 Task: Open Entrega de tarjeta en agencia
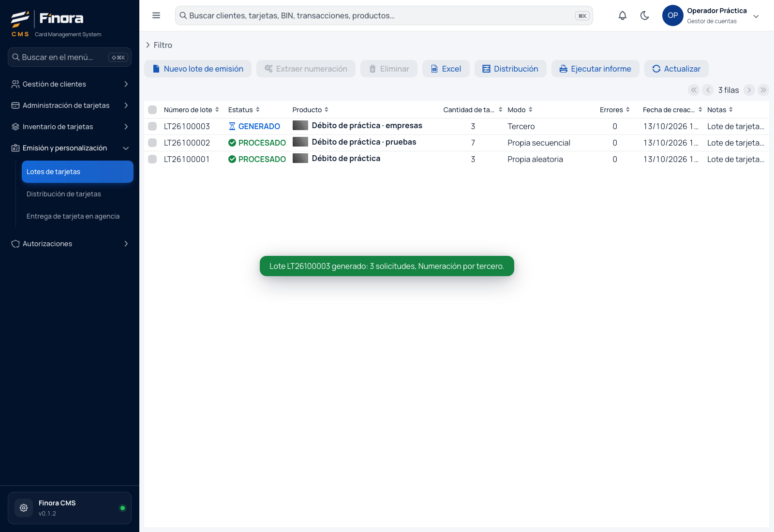(77, 216)
